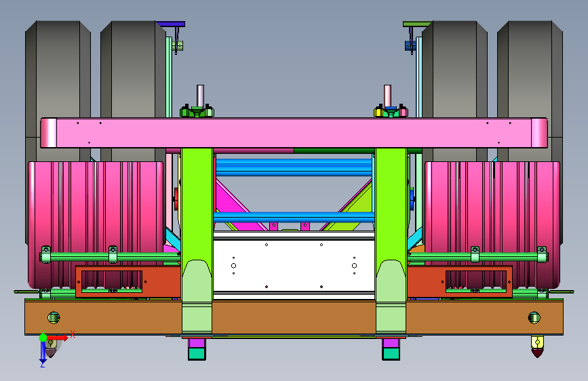
Task: Pick the gray upright pin above left post
Action: (200, 96)
